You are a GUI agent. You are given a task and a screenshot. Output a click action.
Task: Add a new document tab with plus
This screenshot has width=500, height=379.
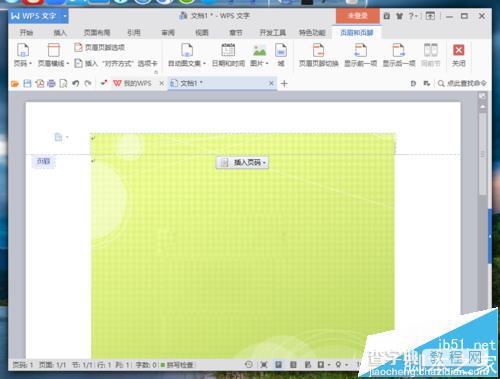[x=284, y=84]
